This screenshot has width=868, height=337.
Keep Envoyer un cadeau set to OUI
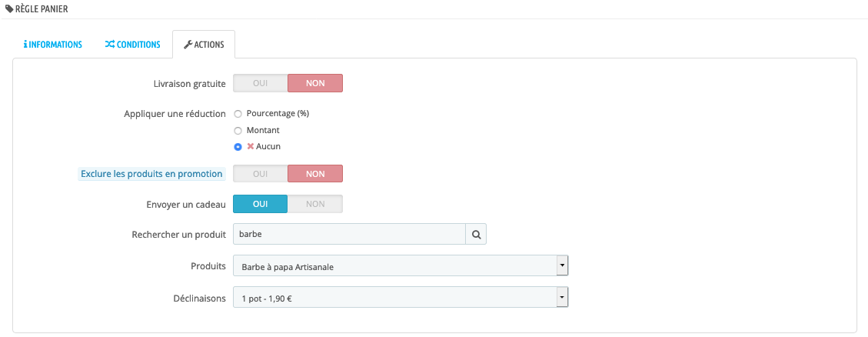point(260,203)
